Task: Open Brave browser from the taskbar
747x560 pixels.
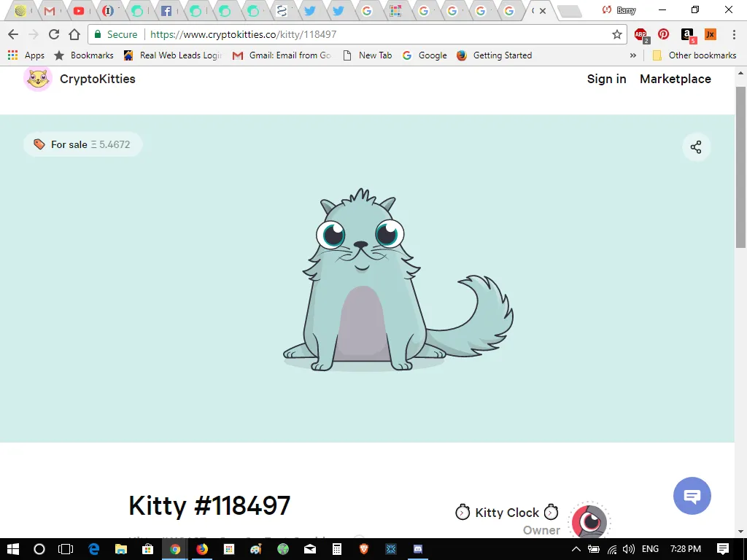Action: coord(364,549)
